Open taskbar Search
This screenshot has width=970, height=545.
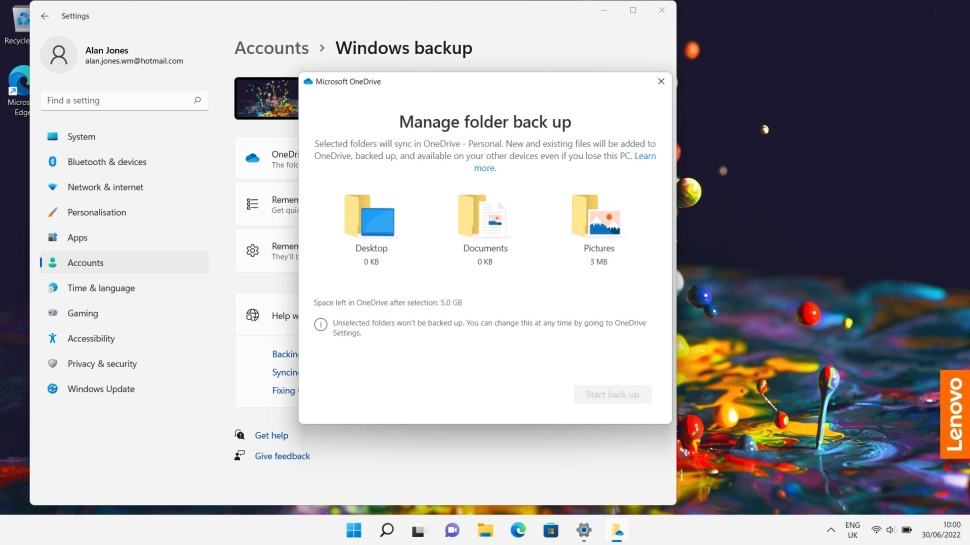tap(387, 530)
